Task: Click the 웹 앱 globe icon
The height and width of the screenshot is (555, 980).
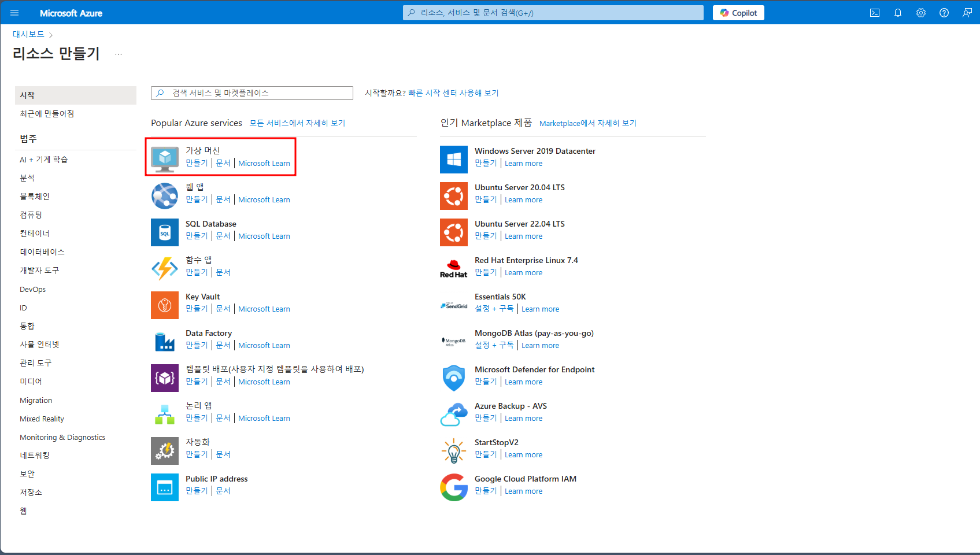Action: 165,196
